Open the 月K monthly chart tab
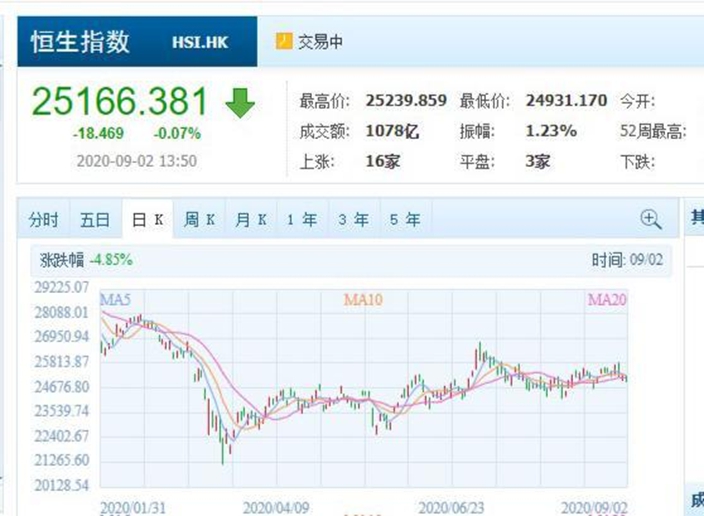The height and width of the screenshot is (516, 704). [x=251, y=220]
